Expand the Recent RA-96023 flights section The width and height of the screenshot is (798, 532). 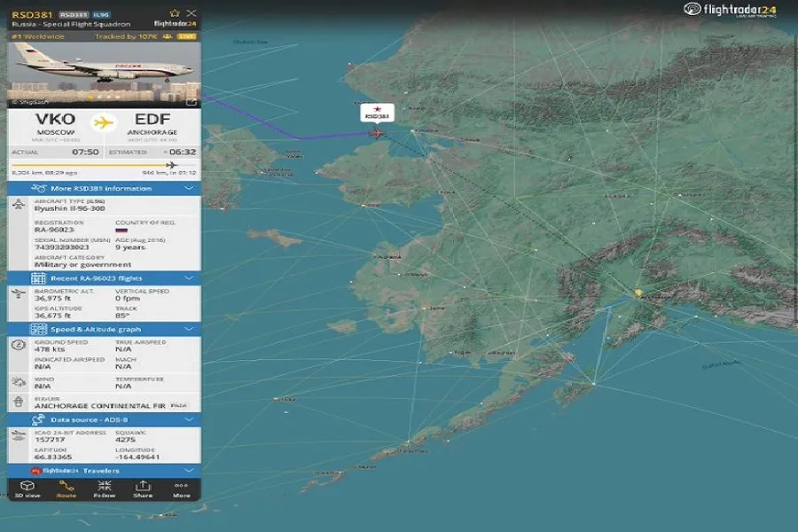(x=104, y=278)
